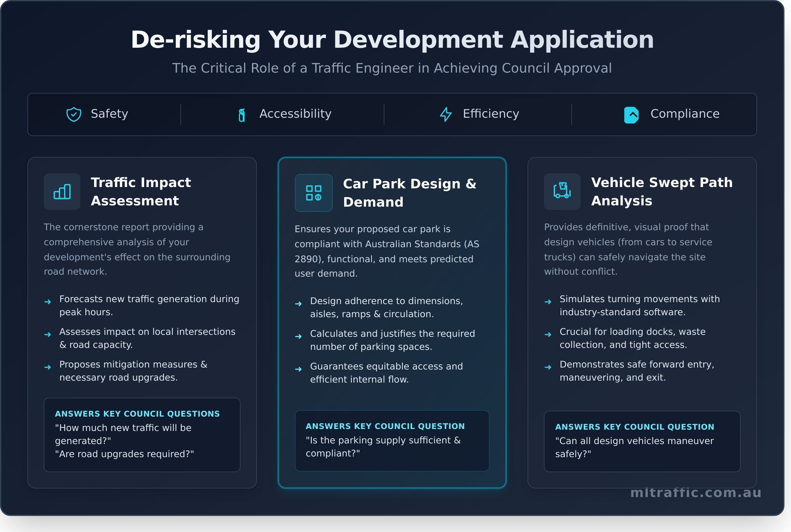Click the arrow bullet beside peak hours forecast

tap(48, 301)
